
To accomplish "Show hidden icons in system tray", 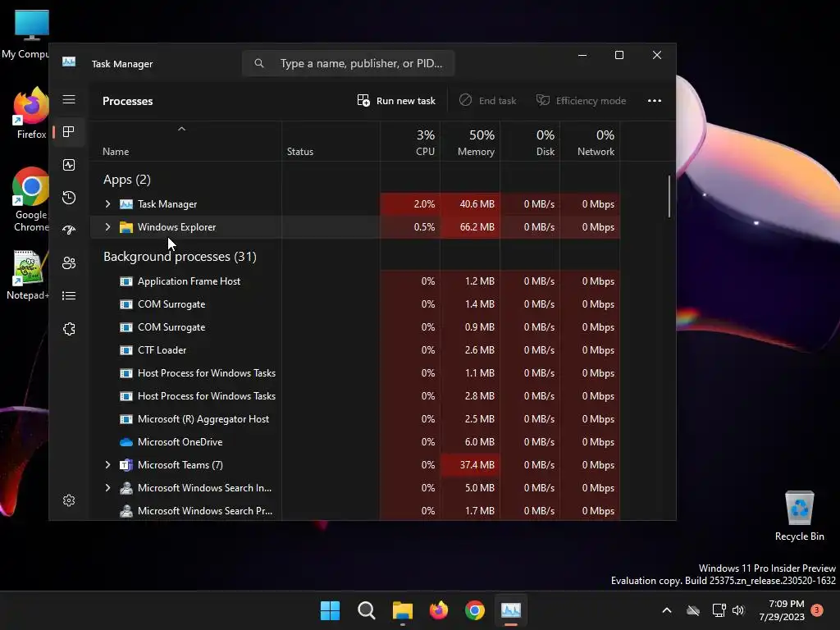I will [667, 610].
